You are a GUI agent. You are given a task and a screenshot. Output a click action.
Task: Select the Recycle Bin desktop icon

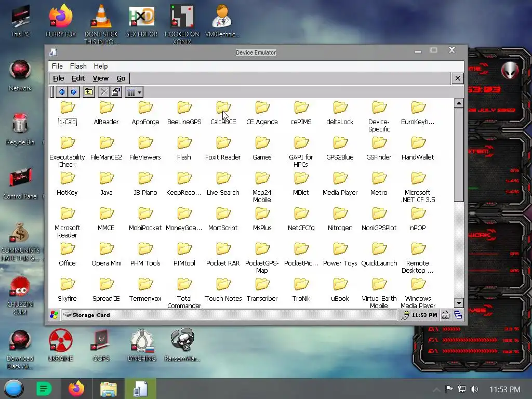tap(20, 129)
